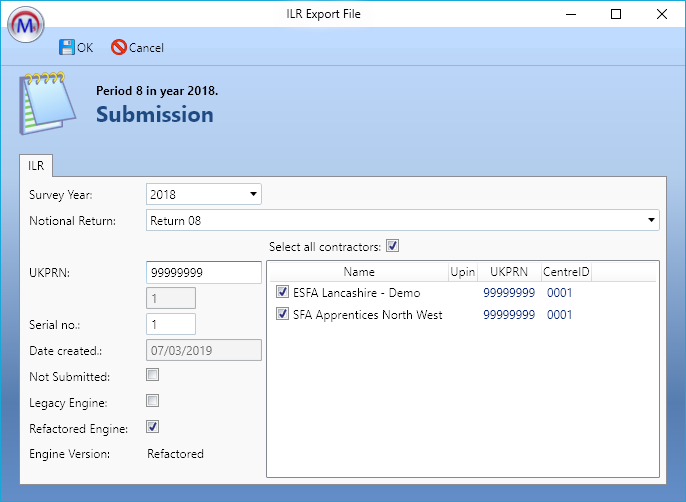
Task: Uncheck the ESFA Lancashire - Demo contractor
Action: (x=282, y=293)
